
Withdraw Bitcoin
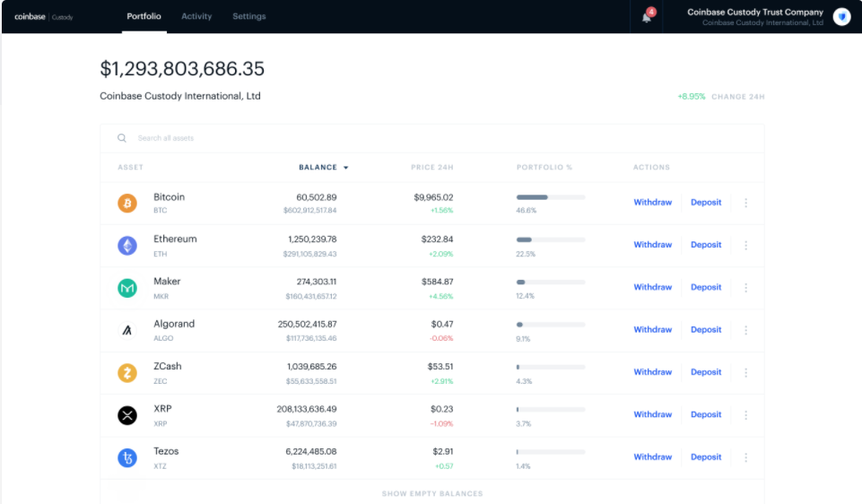[652, 203]
